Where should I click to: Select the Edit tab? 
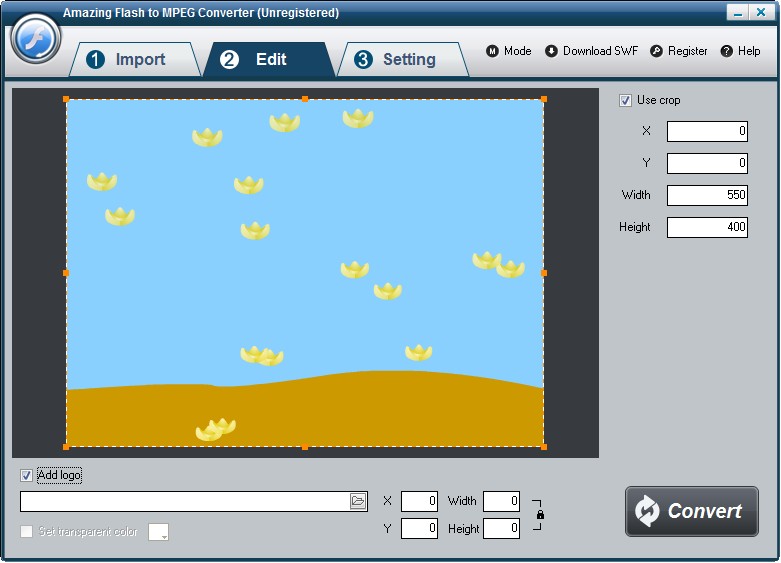pos(269,59)
